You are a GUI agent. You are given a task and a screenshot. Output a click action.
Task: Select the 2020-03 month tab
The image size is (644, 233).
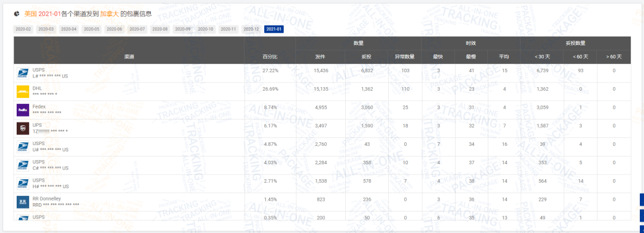coord(46,29)
